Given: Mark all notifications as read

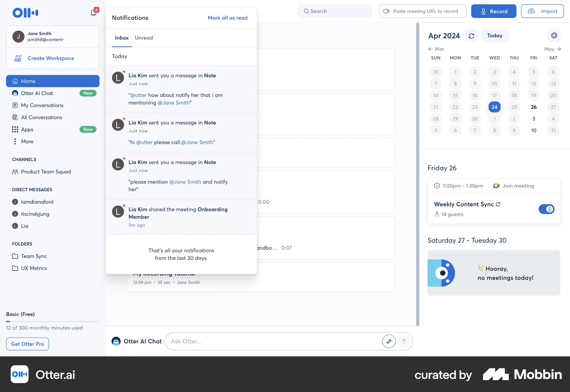Looking at the screenshot, I should click(x=227, y=18).
